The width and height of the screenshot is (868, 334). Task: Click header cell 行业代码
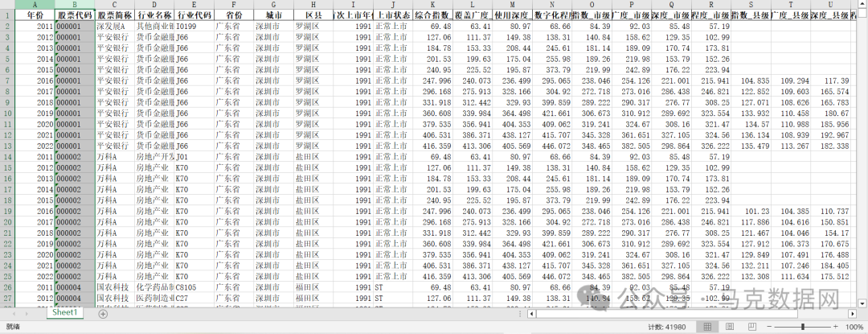pos(194,14)
